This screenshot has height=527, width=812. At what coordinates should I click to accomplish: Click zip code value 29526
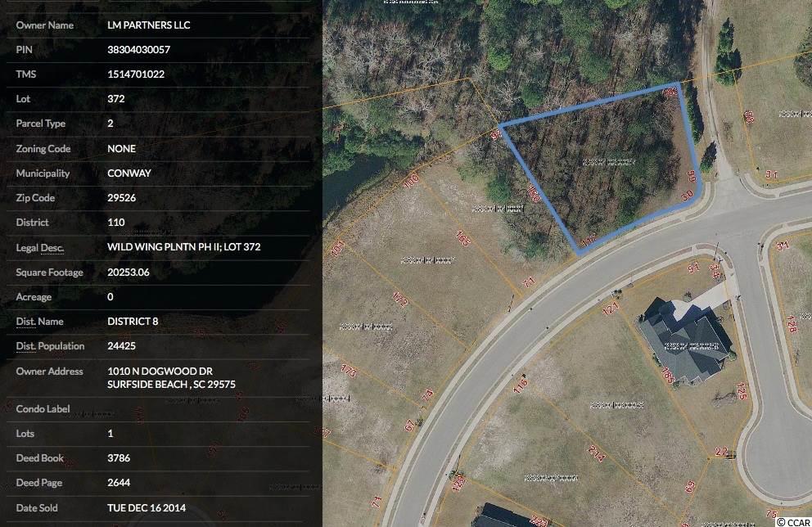[121, 198]
